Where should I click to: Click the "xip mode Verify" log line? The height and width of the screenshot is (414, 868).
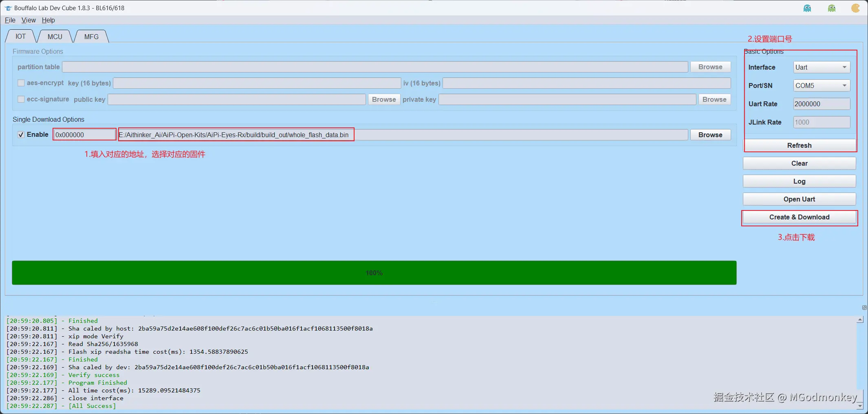[x=65, y=336]
